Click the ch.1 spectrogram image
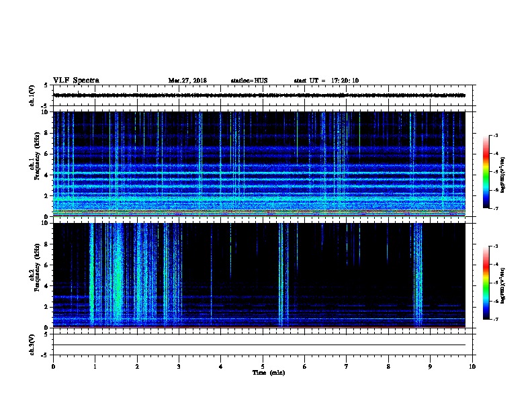Screen dimensions: 532x411 [x=259, y=164]
